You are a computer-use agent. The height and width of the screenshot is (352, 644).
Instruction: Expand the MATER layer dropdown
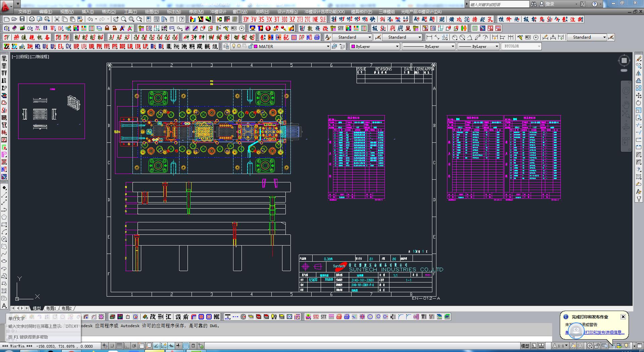(328, 46)
